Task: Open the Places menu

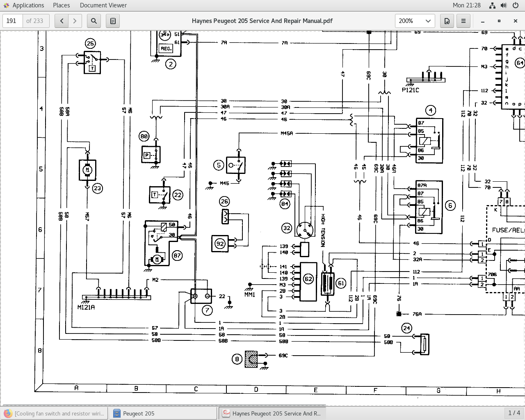Action: point(62,5)
